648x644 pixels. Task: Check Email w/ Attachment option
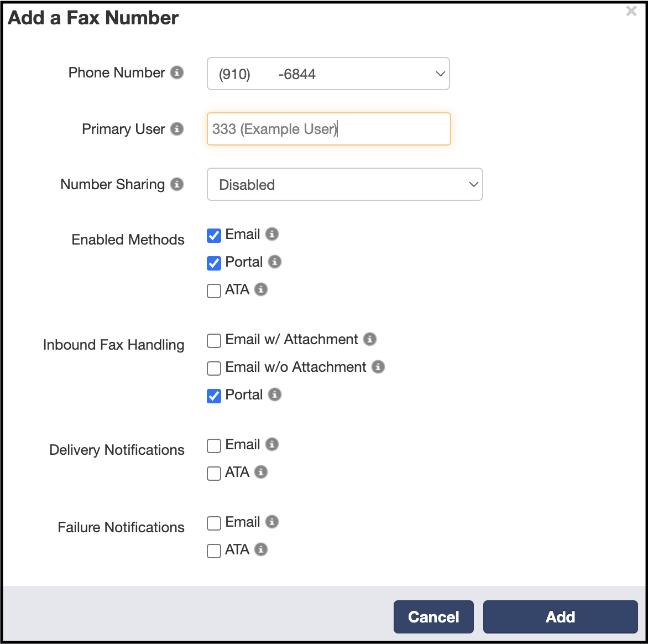point(213,340)
